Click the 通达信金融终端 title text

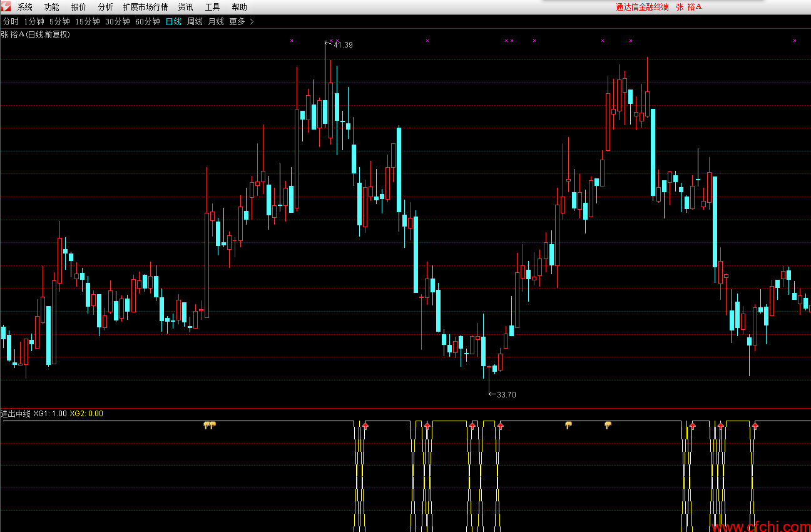coord(642,7)
